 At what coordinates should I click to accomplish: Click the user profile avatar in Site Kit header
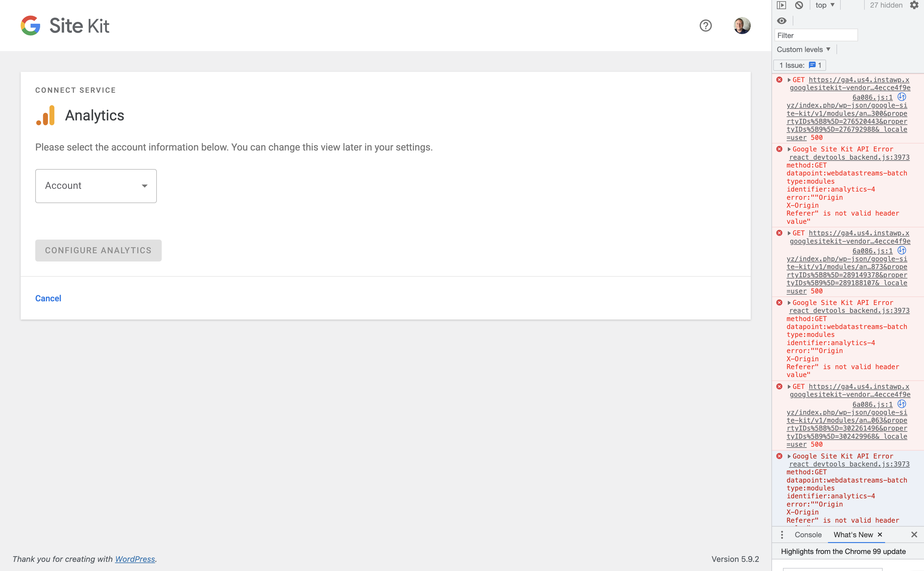(742, 25)
